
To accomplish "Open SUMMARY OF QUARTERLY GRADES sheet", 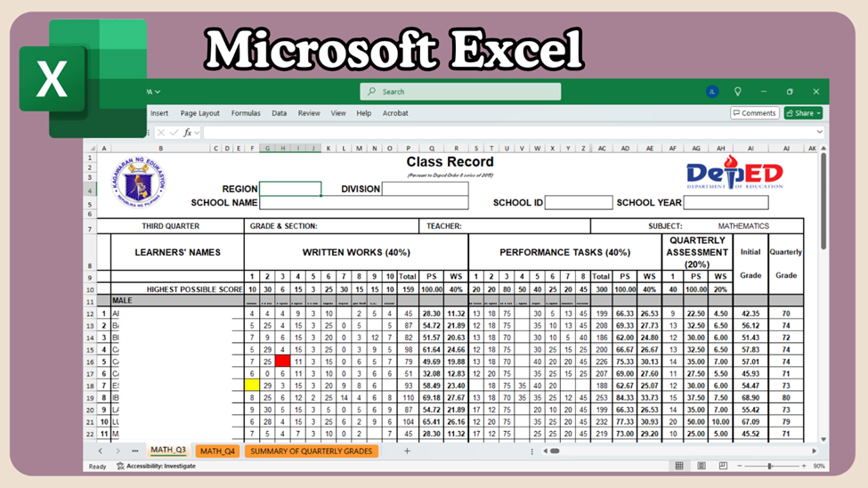I will click(x=311, y=451).
